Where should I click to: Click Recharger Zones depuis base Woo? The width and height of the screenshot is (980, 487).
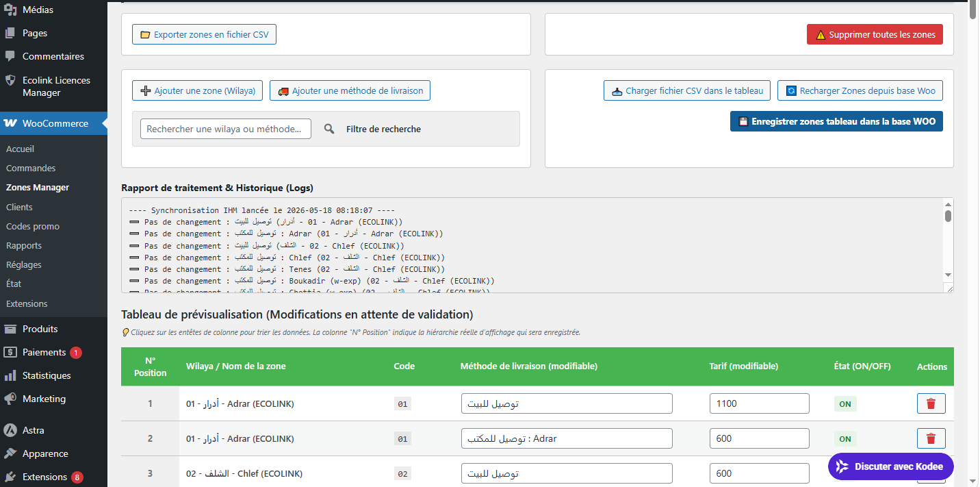pos(860,90)
